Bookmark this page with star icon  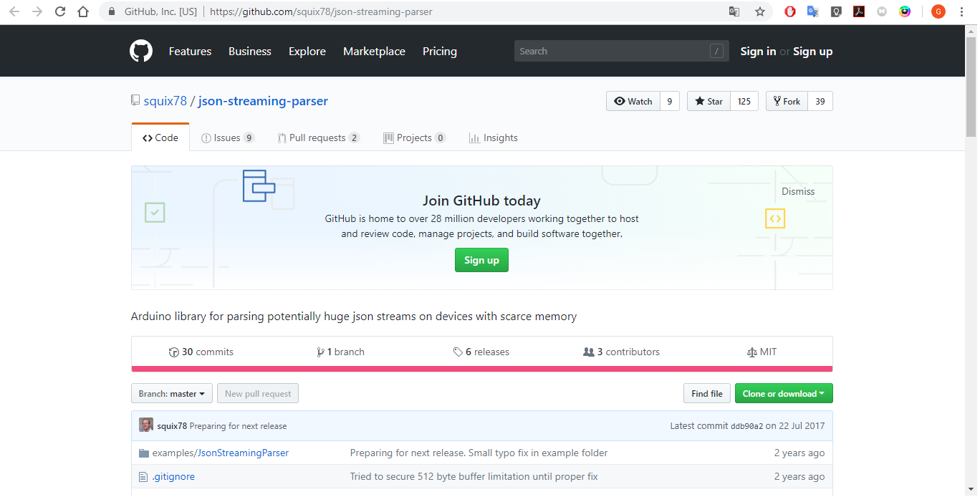click(x=760, y=11)
